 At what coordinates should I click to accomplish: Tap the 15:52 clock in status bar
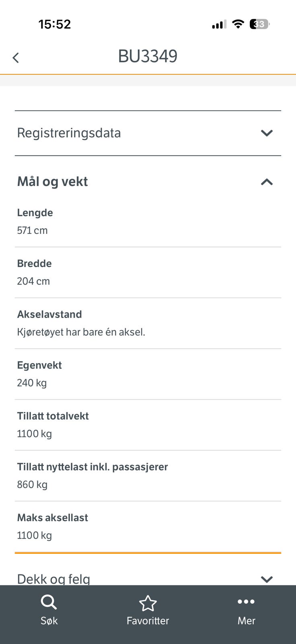55,24
